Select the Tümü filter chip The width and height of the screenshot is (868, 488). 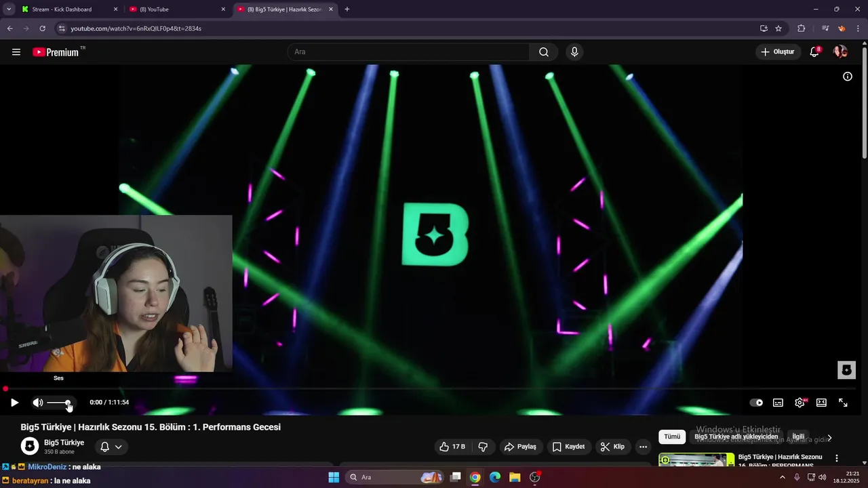pos(672,437)
